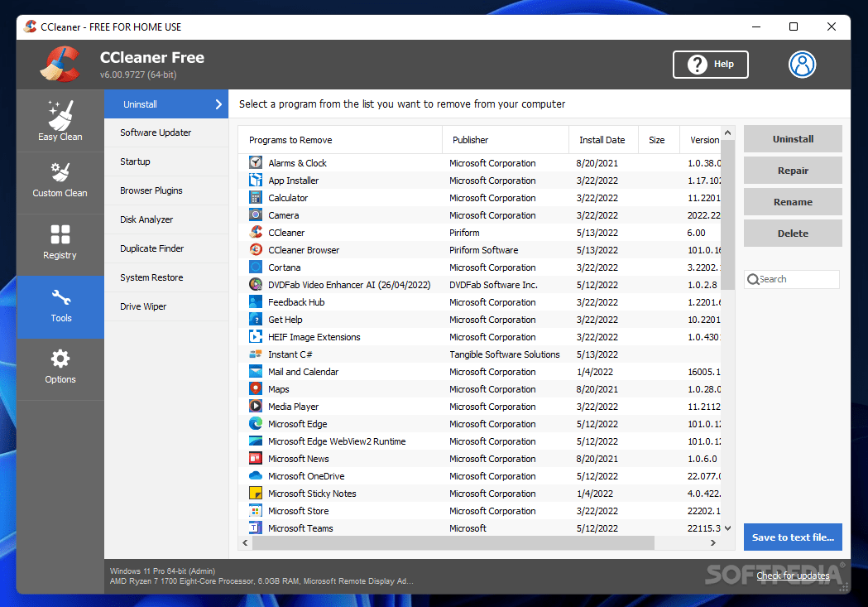Click the Search programs field

tap(791, 279)
